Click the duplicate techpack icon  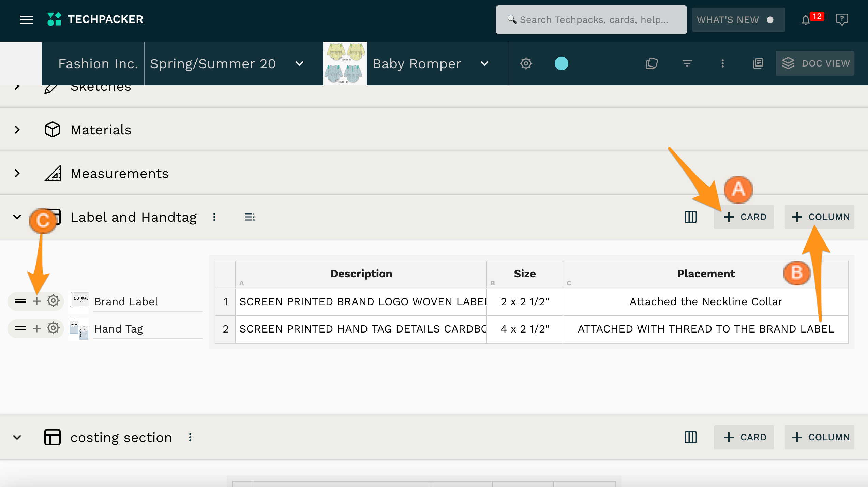pyautogui.click(x=651, y=63)
